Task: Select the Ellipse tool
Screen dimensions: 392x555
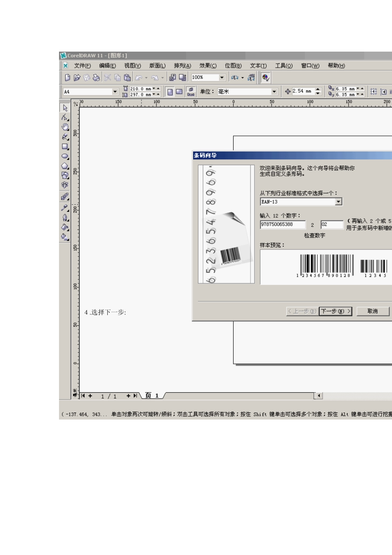Action: pos(65,157)
